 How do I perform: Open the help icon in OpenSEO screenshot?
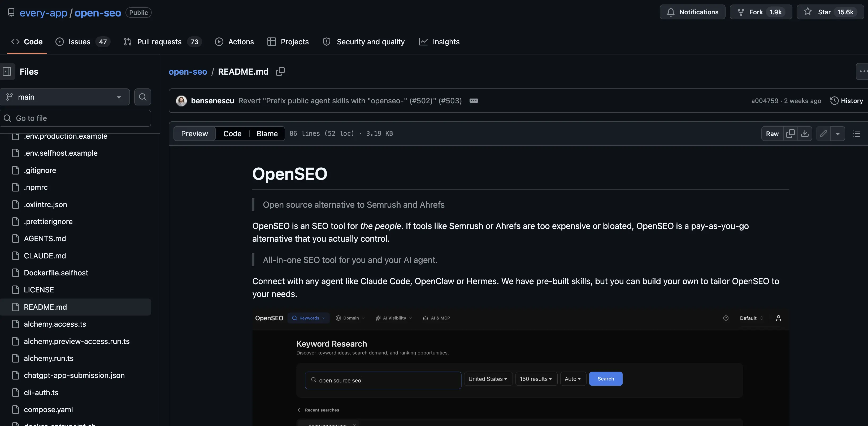pos(726,318)
